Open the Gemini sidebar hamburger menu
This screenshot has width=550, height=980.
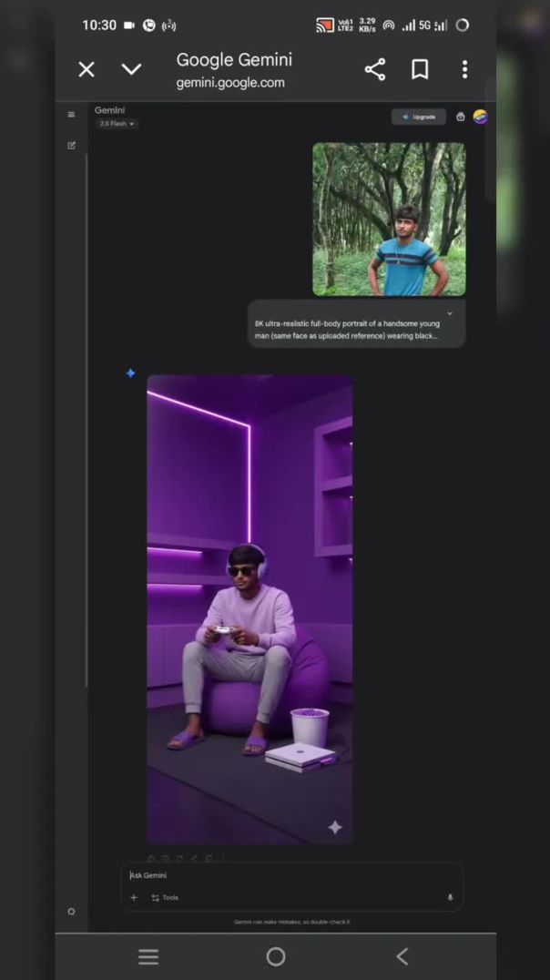tap(71, 115)
